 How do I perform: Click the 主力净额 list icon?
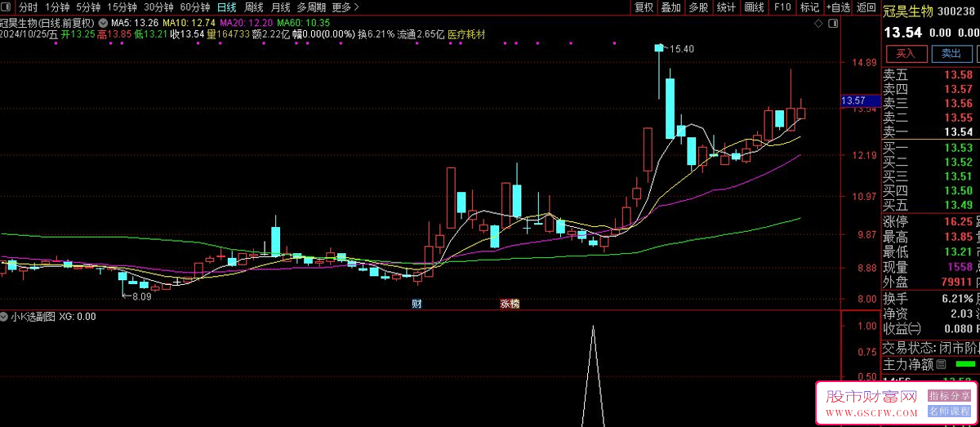(x=941, y=364)
